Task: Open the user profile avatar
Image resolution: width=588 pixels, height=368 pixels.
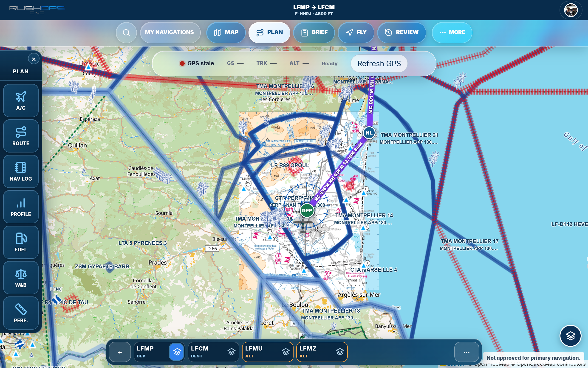Action: (571, 10)
